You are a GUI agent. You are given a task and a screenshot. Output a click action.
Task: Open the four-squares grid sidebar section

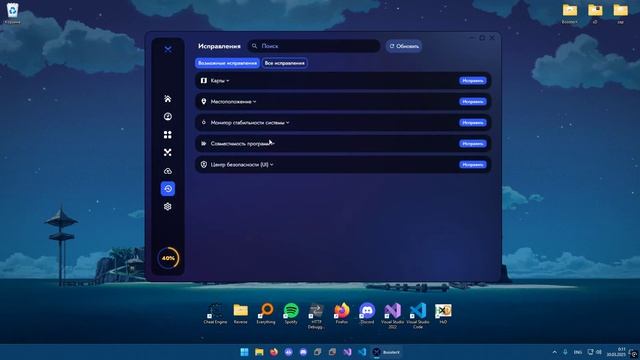tap(168, 135)
